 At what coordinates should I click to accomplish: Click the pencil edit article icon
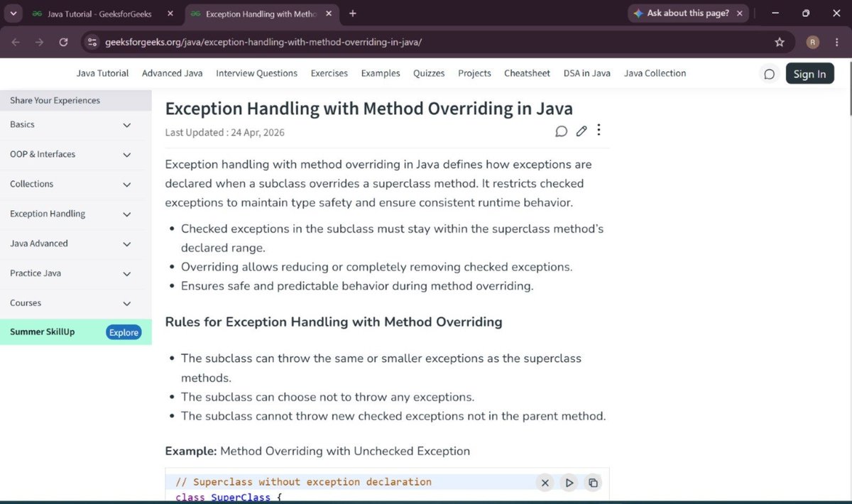pyautogui.click(x=581, y=131)
